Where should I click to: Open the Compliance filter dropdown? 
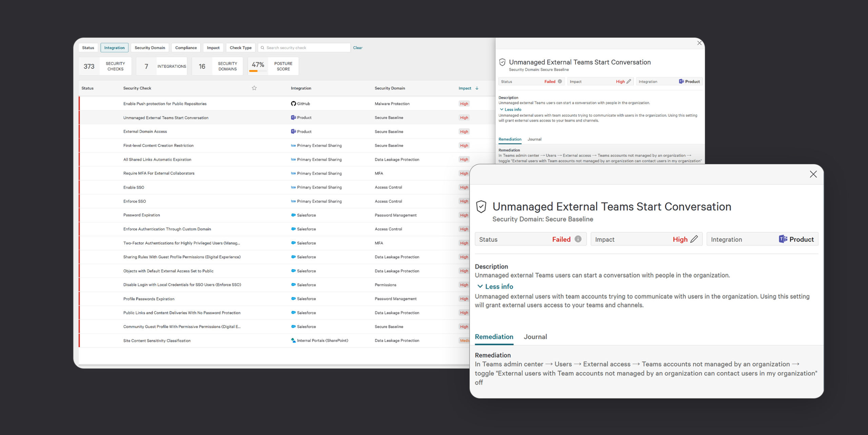pyautogui.click(x=186, y=48)
